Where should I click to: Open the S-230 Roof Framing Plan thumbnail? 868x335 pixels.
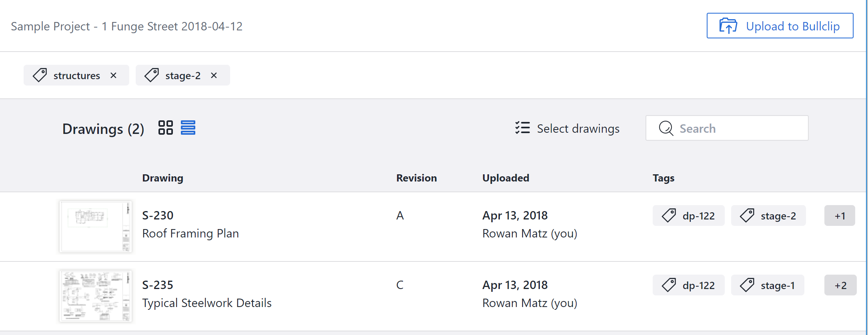tap(96, 227)
